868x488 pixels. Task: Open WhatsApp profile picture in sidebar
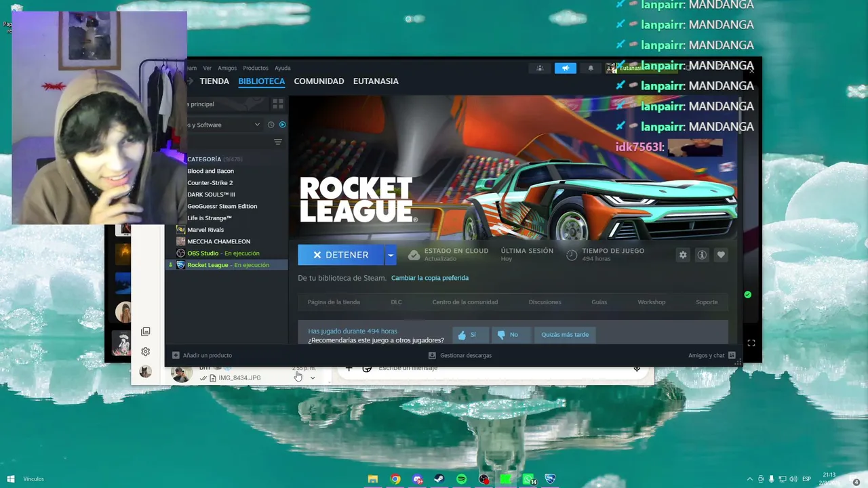[145, 371]
